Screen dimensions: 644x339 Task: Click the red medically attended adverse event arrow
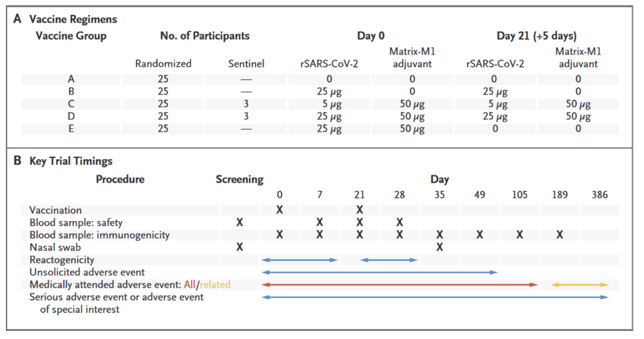point(399,285)
